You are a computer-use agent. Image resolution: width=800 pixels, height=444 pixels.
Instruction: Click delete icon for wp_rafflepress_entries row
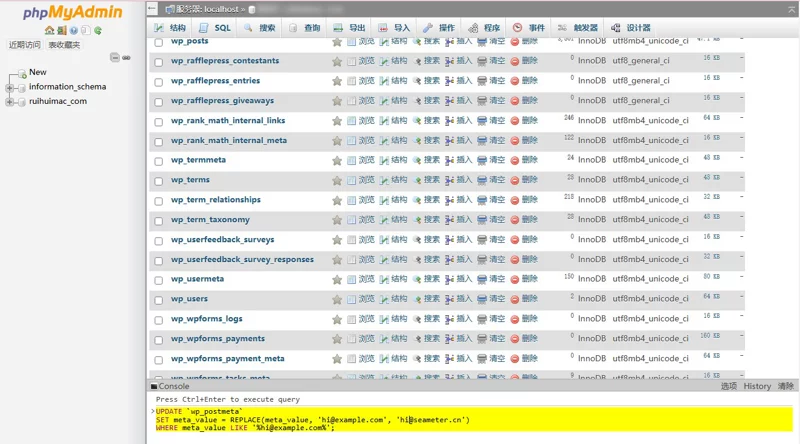coord(515,81)
